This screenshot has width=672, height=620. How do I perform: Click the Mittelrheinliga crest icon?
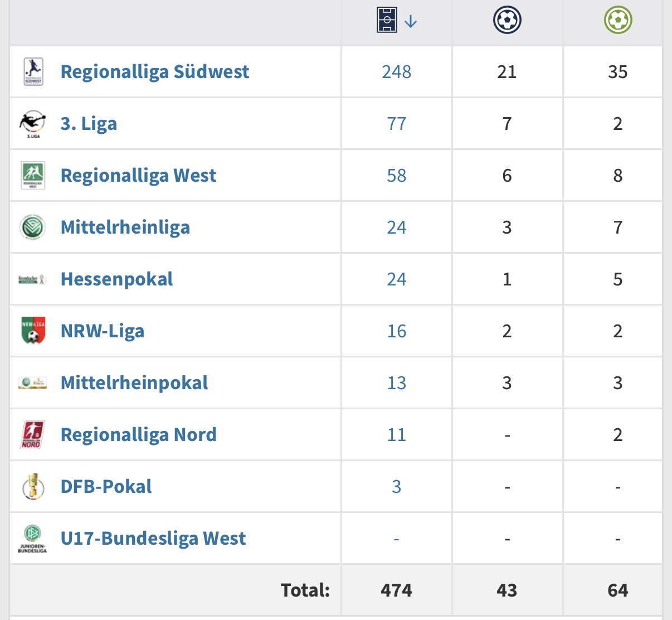point(32,227)
